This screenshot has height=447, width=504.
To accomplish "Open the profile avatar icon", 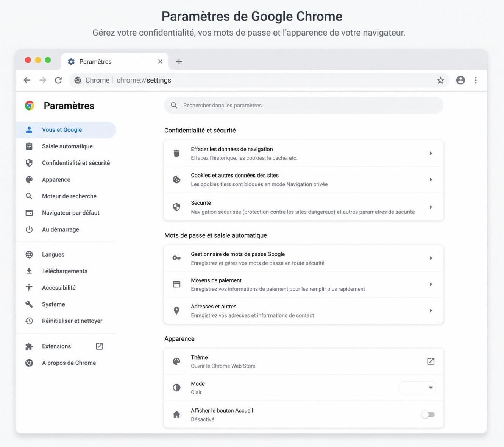I will click(460, 80).
